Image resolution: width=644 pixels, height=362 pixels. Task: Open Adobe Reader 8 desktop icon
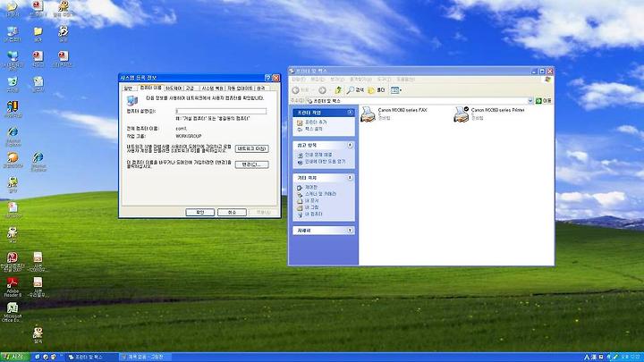point(13,286)
